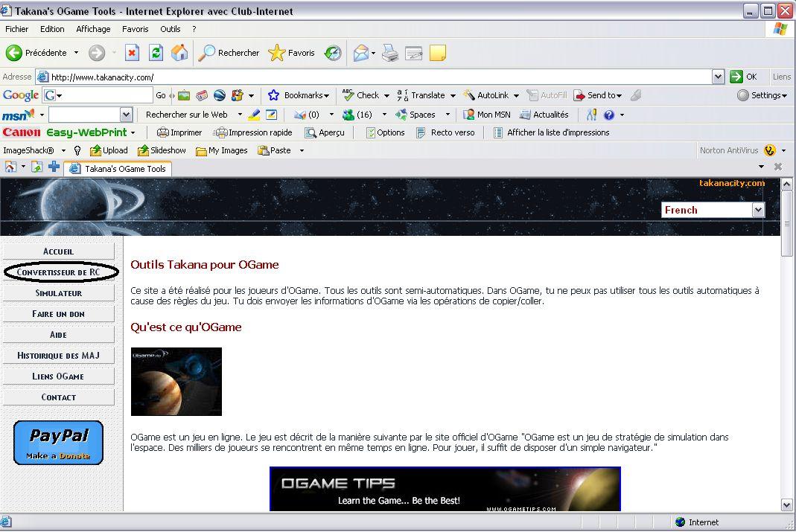Select the Takana's OGame Tools tab

click(x=118, y=169)
